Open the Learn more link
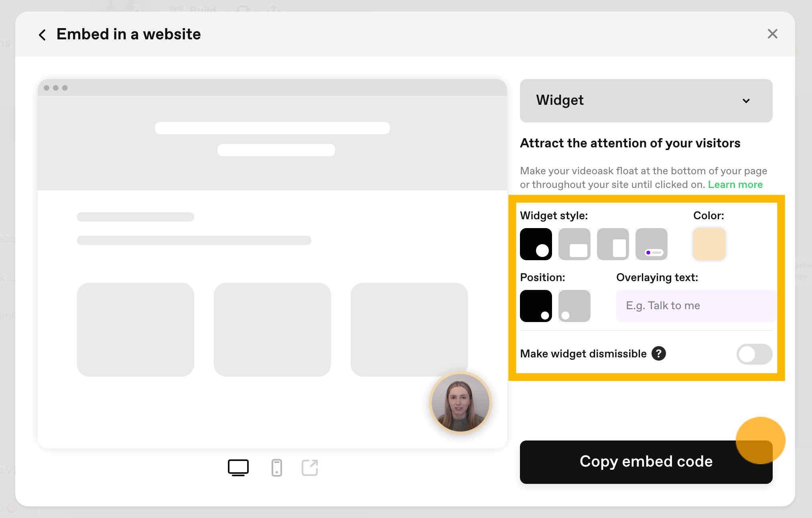The width and height of the screenshot is (812, 518). pyautogui.click(x=735, y=184)
